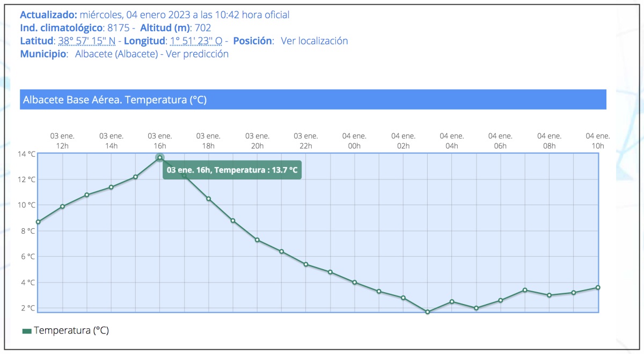
Task: Select the first data point at the chart's left edge
Action: pos(38,222)
